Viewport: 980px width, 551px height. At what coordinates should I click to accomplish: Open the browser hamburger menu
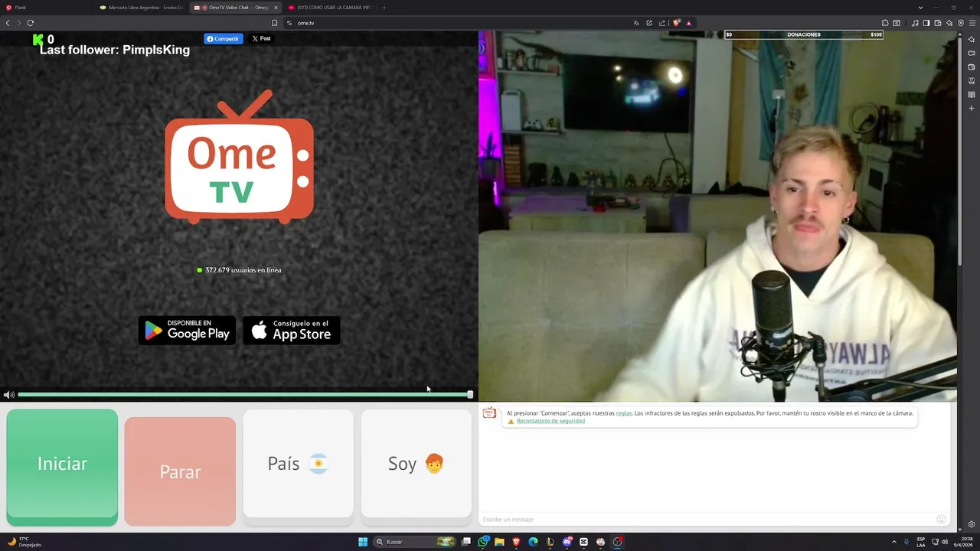click(972, 23)
